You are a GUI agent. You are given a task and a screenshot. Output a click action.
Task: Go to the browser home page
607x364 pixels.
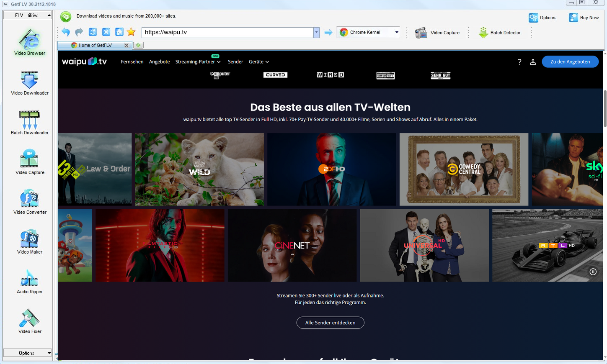point(119,32)
